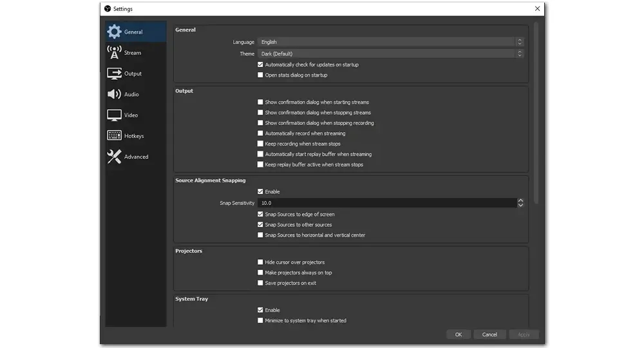
Task: Open the General settings tab
Action: (135, 32)
